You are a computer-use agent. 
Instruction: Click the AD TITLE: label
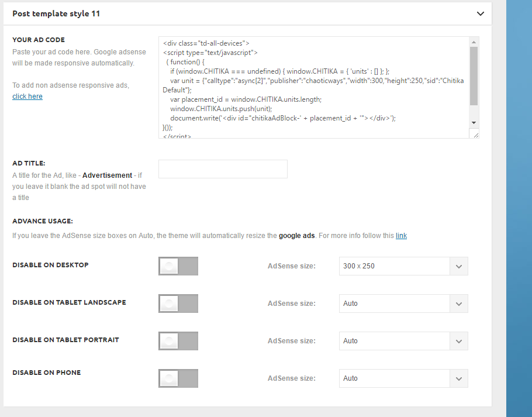tap(29, 163)
